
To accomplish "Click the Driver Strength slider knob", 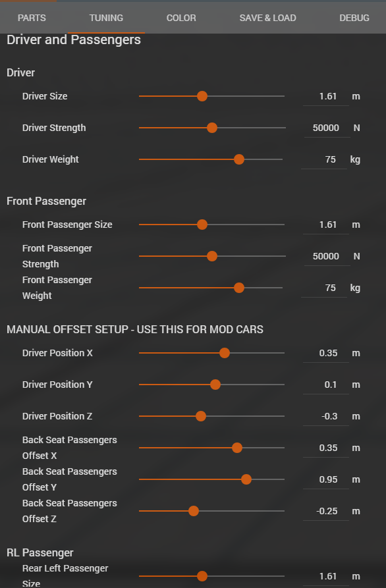I will click(212, 128).
